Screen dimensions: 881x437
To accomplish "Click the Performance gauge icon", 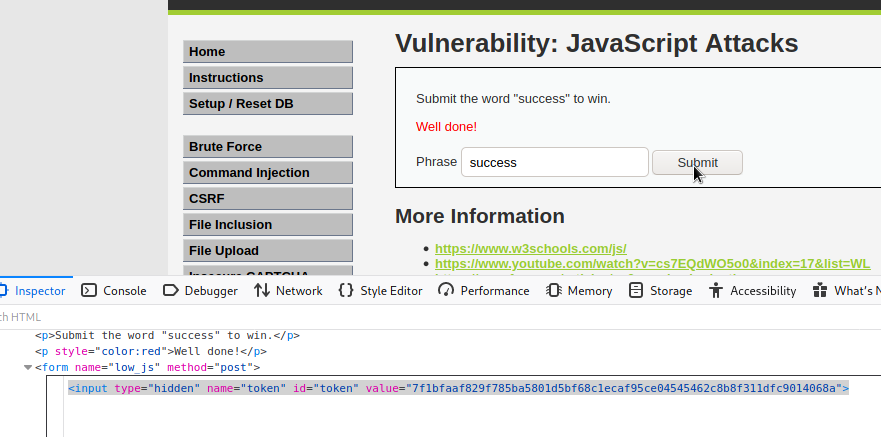I will 446,290.
